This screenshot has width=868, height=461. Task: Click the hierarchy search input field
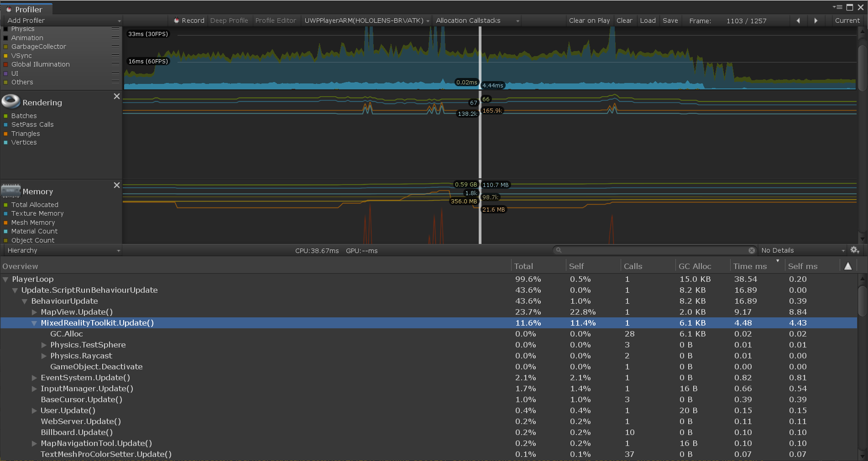click(654, 250)
